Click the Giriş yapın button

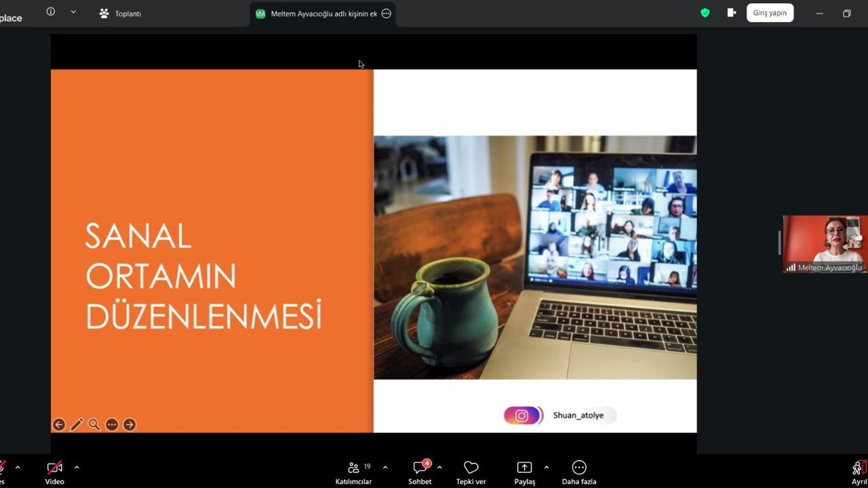(770, 13)
